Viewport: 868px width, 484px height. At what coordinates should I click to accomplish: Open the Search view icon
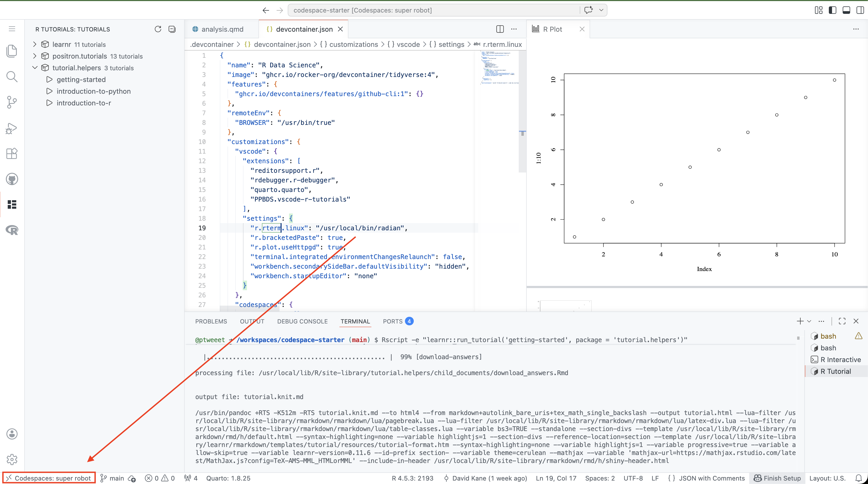[12, 76]
